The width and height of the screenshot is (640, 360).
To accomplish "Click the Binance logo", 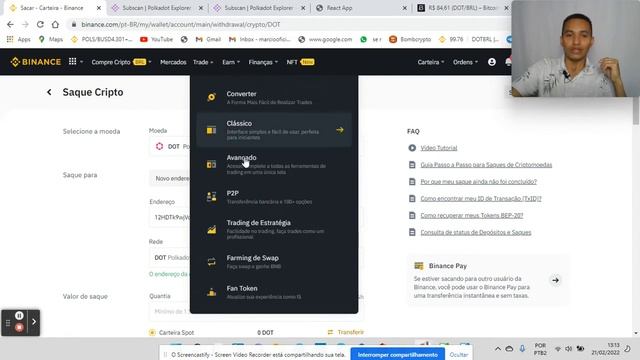I will 36,62.
